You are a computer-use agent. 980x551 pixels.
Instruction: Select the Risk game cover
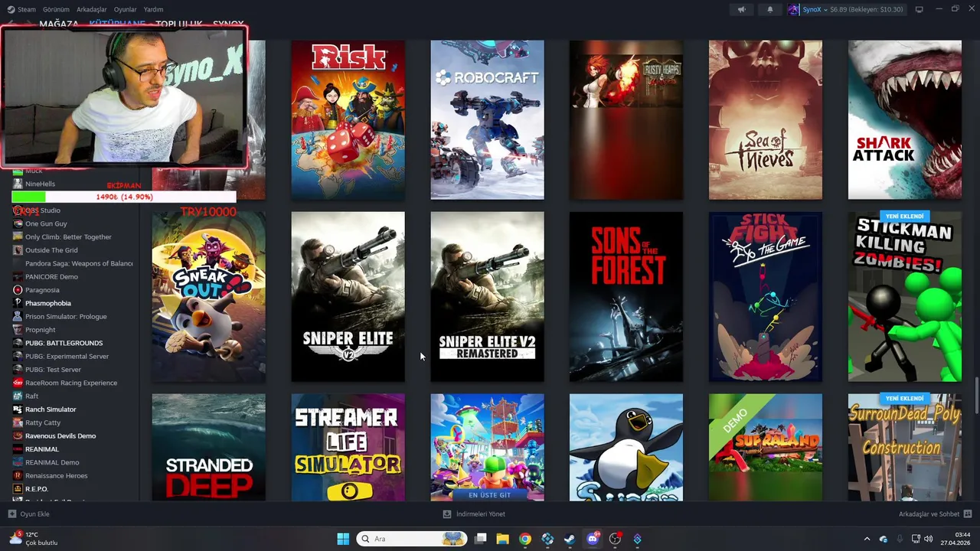pyautogui.click(x=348, y=120)
